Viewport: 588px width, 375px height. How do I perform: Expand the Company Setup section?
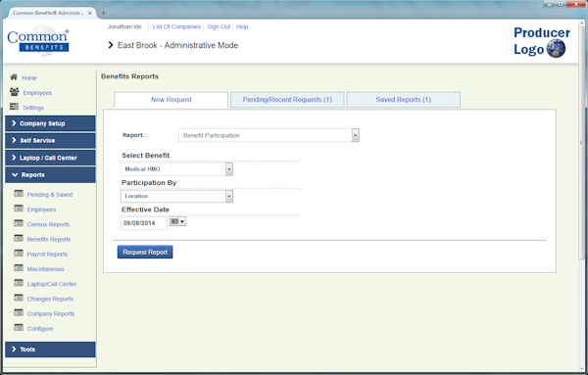pos(50,123)
